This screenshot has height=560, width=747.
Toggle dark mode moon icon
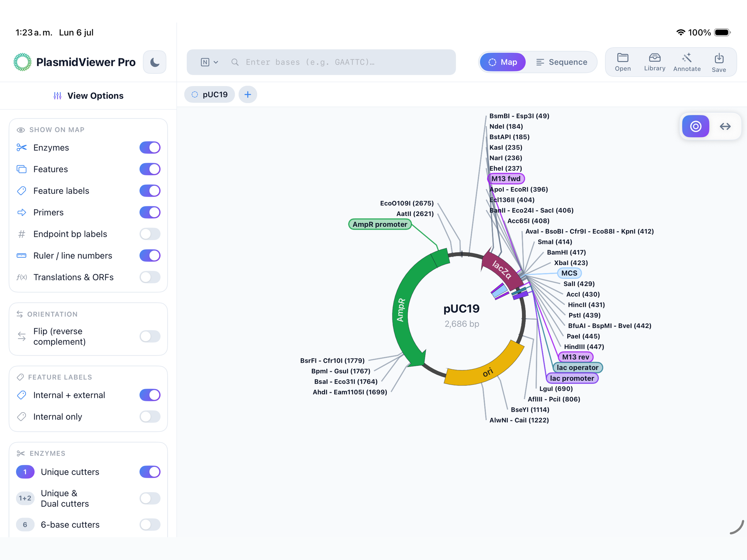point(155,62)
